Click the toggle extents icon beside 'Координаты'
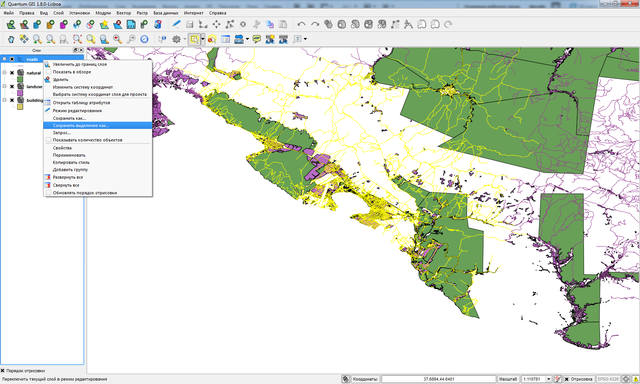The image size is (640, 384). [x=346, y=379]
